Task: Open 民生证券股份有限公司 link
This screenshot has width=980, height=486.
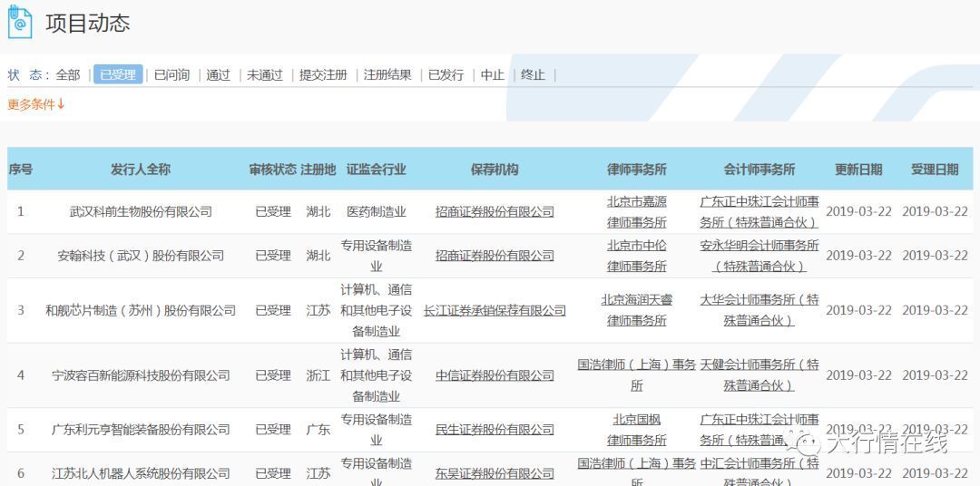Action: (495, 430)
